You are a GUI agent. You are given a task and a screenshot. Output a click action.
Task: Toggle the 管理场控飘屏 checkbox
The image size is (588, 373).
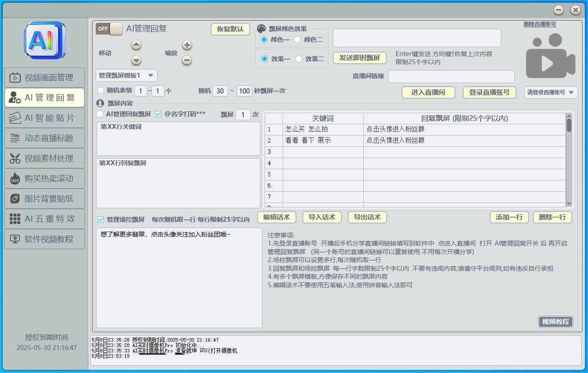pos(101,219)
